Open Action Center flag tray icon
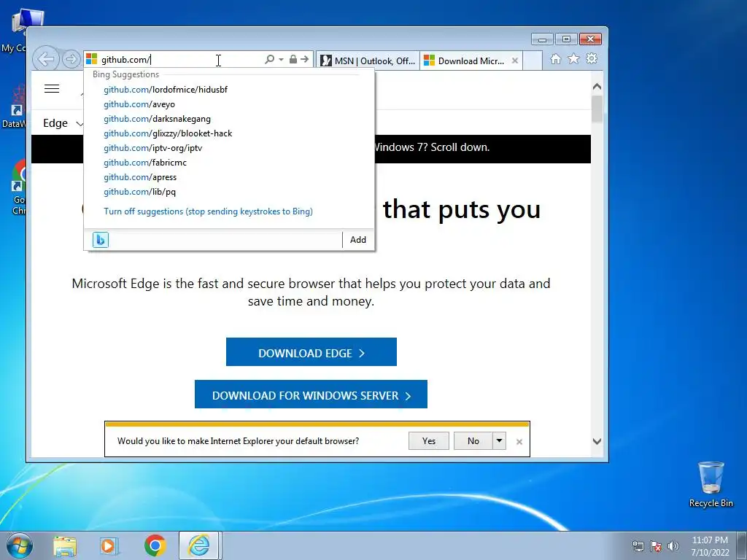 tap(656, 546)
